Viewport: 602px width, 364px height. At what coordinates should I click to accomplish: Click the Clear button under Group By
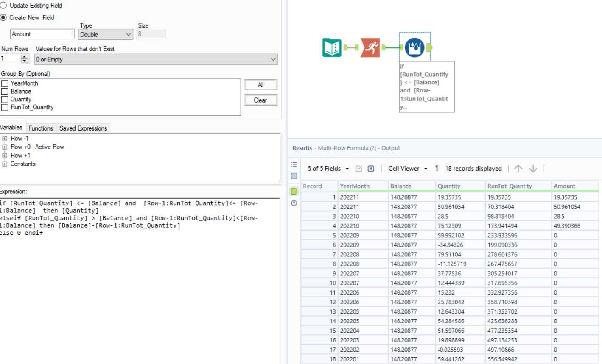point(260,100)
